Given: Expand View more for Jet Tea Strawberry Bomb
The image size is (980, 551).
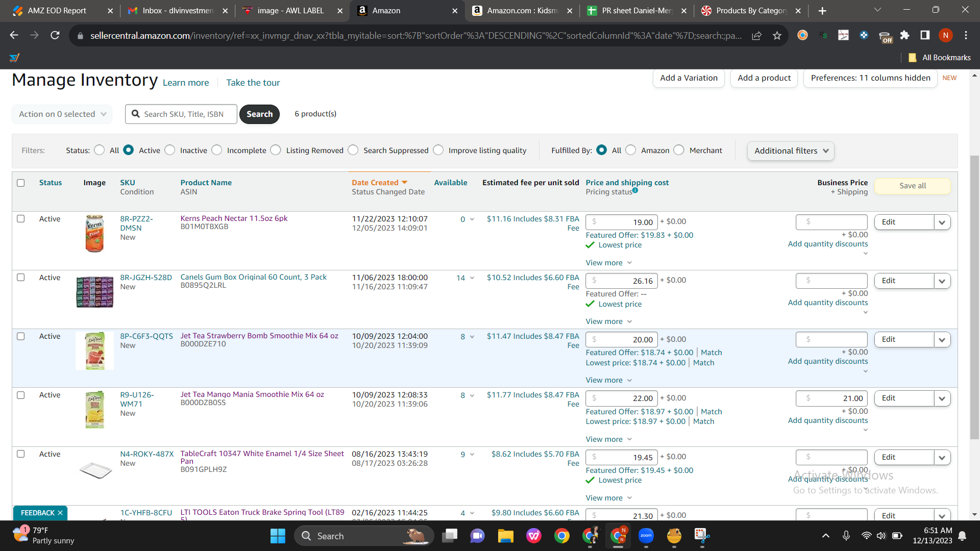Looking at the screenshot, I should 609,380.
